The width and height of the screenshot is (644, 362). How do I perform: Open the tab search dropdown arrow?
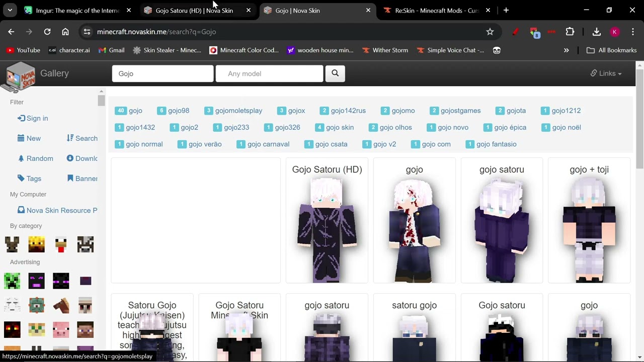(x=10, y=10)
